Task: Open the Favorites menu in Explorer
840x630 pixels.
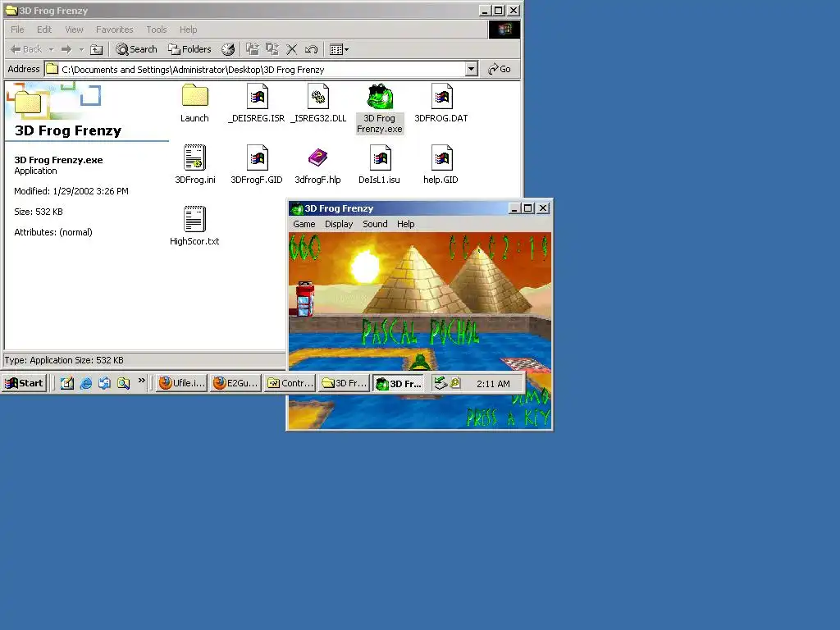Action: (114, 30)
